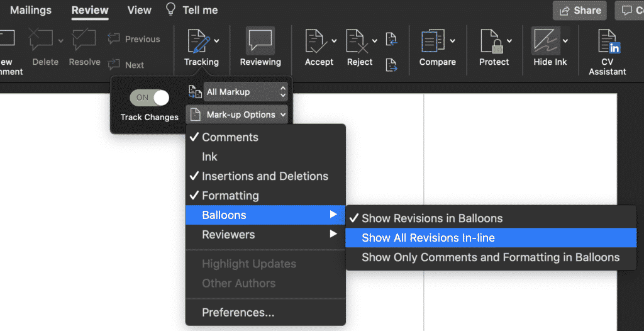Click the Reject change document icon
This screenshot has width=644, height=331.
click(x=357, y=41)
